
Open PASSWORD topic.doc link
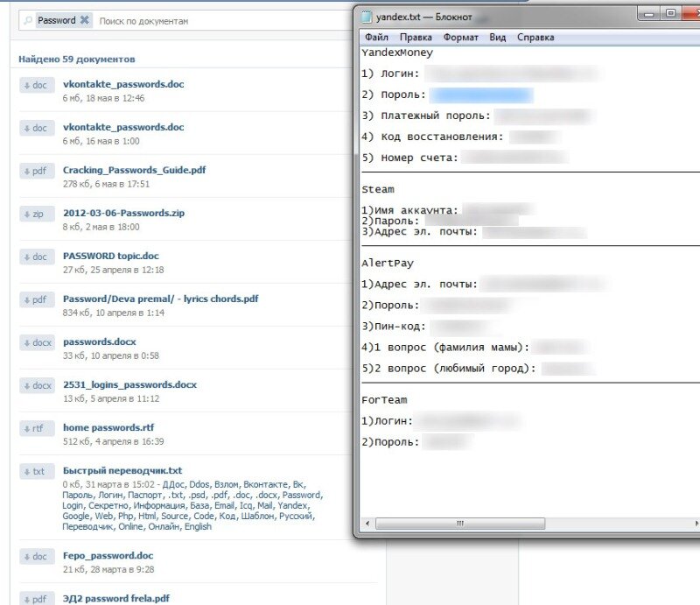click(x=111, y=256)
